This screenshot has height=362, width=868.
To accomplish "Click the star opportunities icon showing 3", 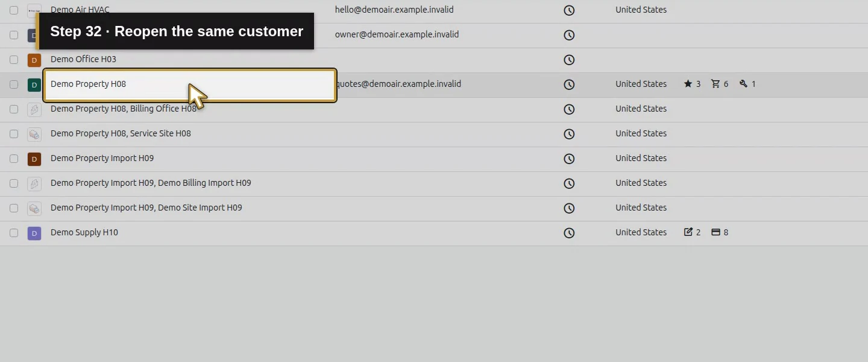I will point(688,84).
